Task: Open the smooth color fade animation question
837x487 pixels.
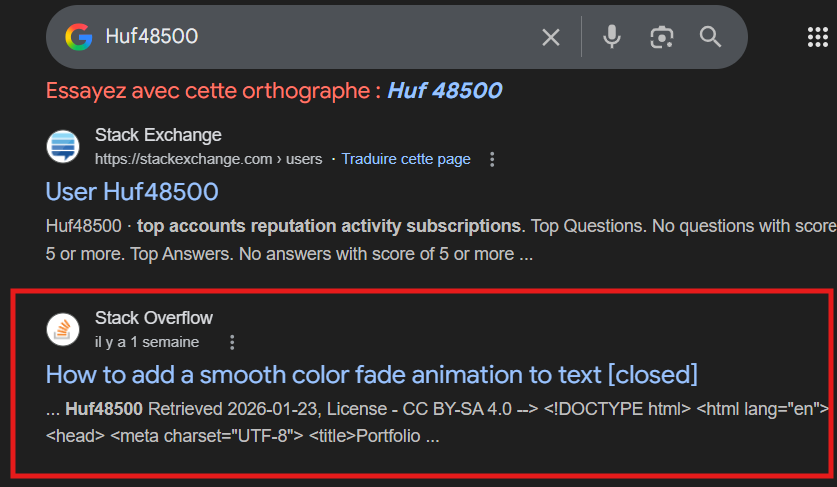Action: click(371, 374)
